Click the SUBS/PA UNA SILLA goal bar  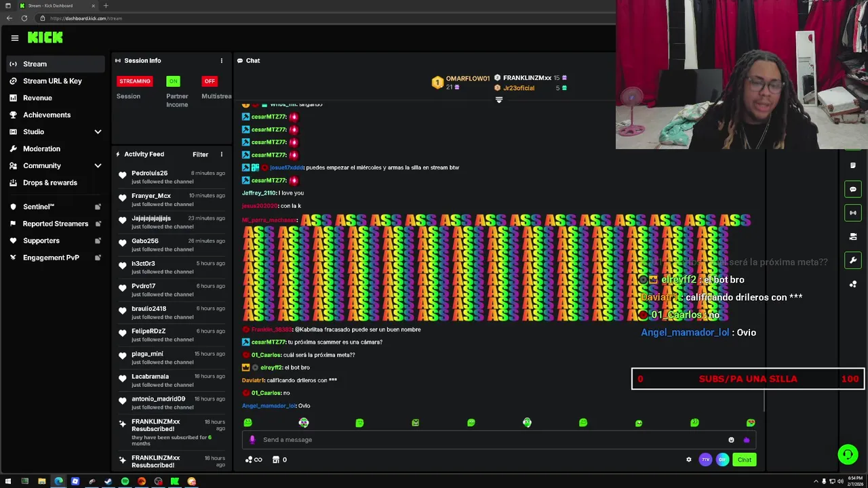[748, 379]
